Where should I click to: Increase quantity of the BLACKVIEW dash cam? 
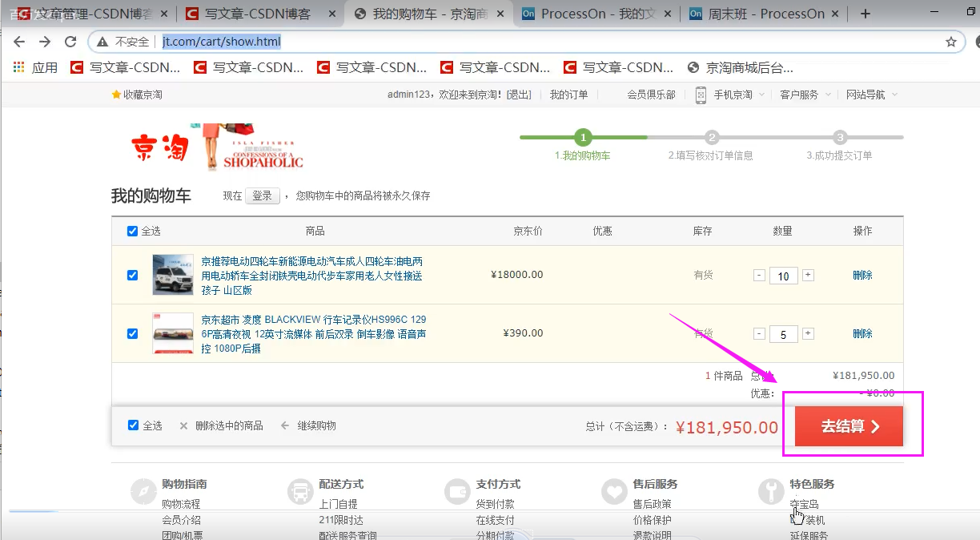(x=808, y=334)
